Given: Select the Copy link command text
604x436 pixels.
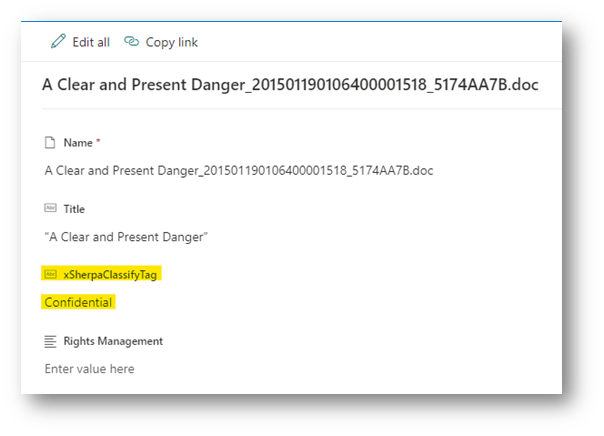Looking at the screenshot, I should point(171,42).
